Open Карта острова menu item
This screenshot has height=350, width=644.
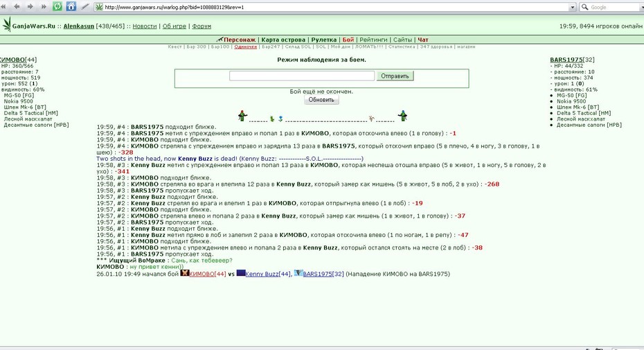coord(283,40)
